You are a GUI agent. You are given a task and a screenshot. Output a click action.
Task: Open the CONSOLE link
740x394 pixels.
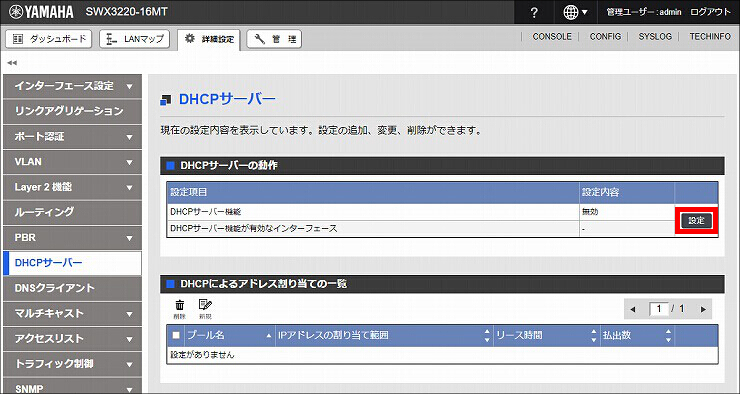tap(552, 36)
